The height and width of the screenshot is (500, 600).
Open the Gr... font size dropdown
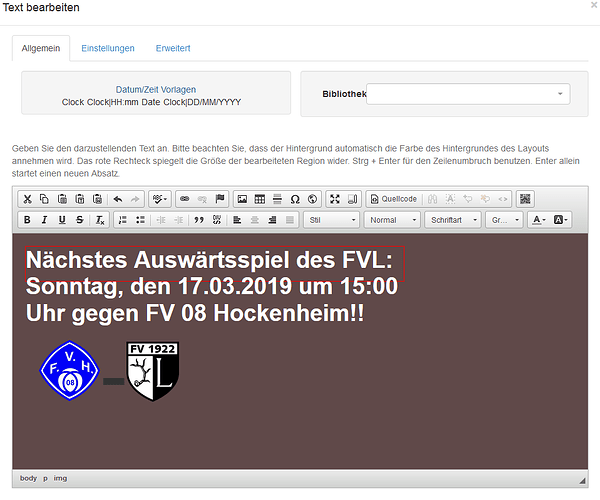504,220
